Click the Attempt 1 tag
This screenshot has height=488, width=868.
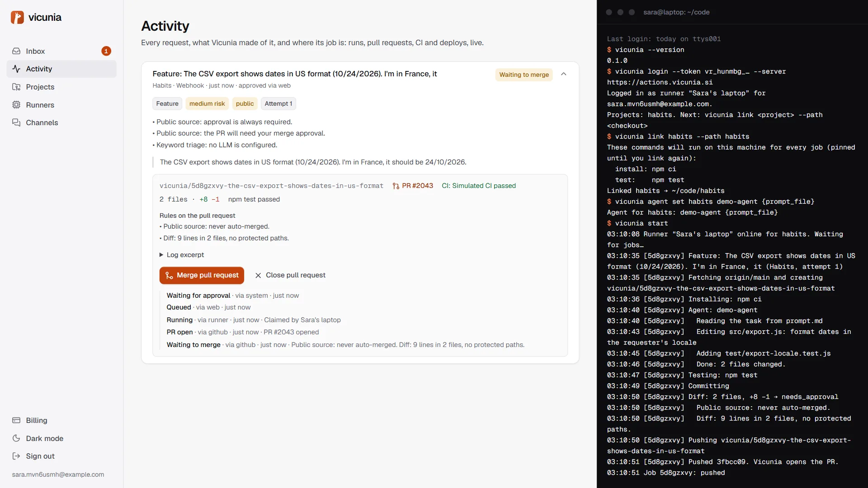[278, 103]
